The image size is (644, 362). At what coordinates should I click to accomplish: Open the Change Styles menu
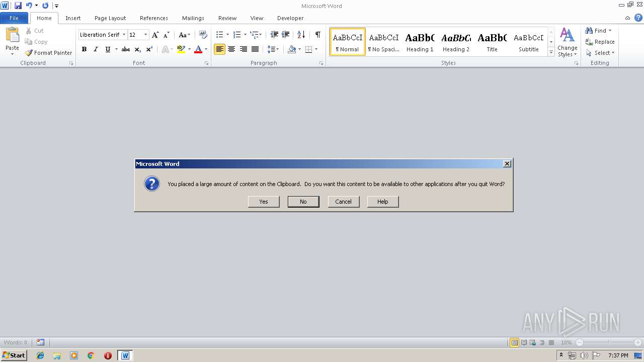point(567,42)
